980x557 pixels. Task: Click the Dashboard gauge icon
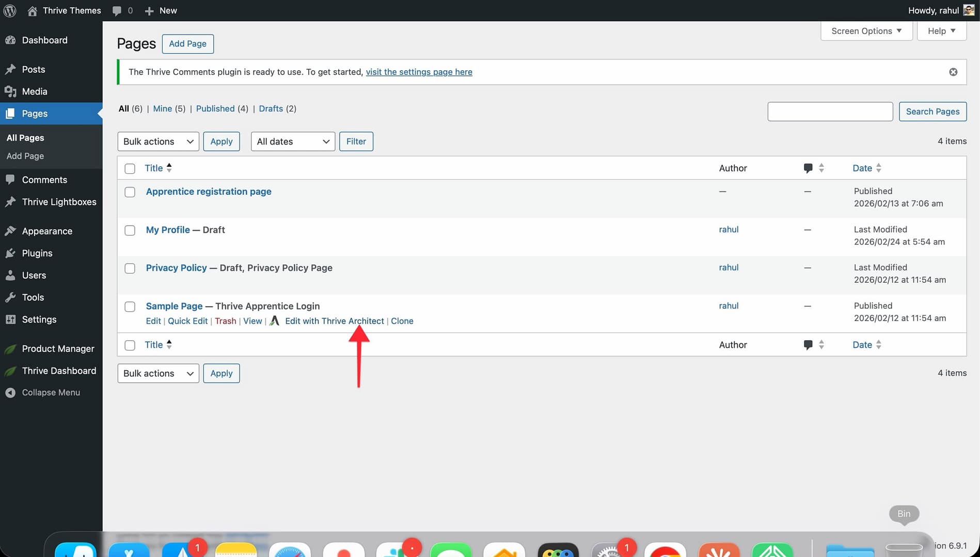click(x=10, y=40)
